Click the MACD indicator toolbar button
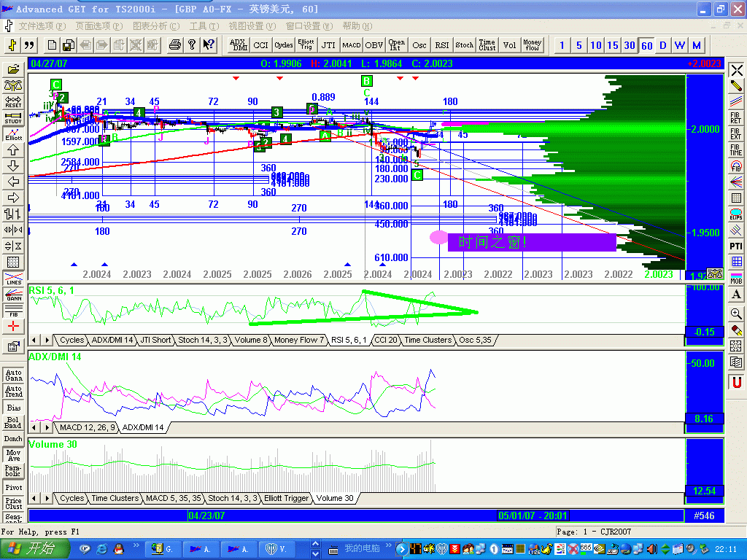 coord(352,45)
